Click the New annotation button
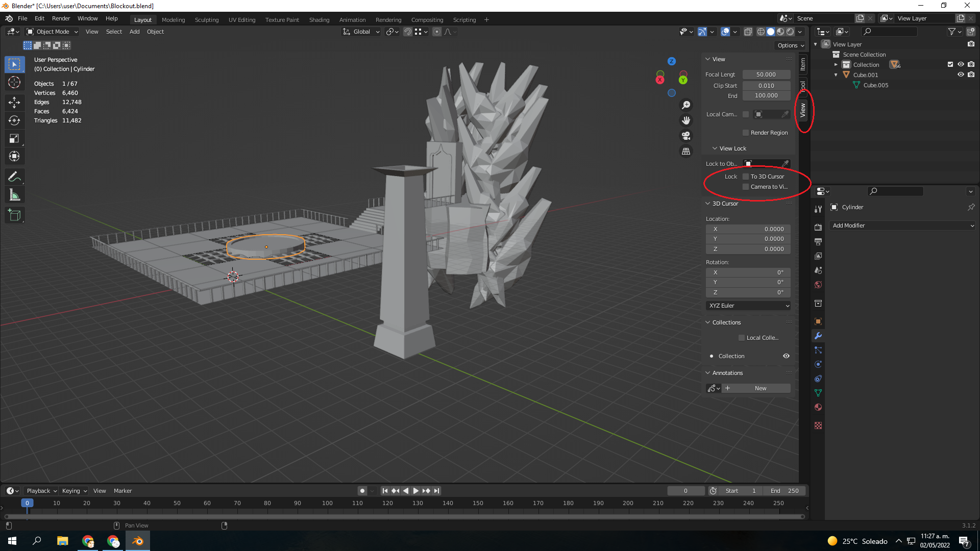 pyautogui.click(x=760, y=388)
